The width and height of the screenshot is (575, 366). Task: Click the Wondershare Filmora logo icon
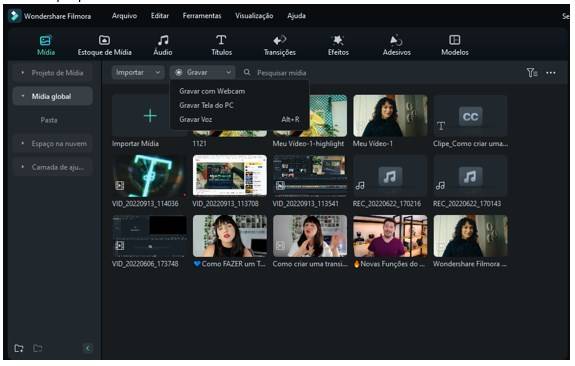(15, 16)
